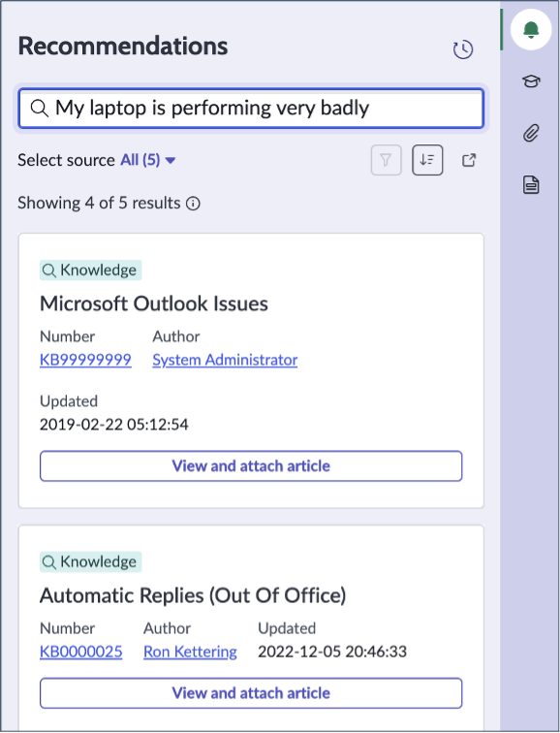This screenshot has height=733, width=560.
Task: Click the info icon beside results count
Action: click(x=193, y=204)
